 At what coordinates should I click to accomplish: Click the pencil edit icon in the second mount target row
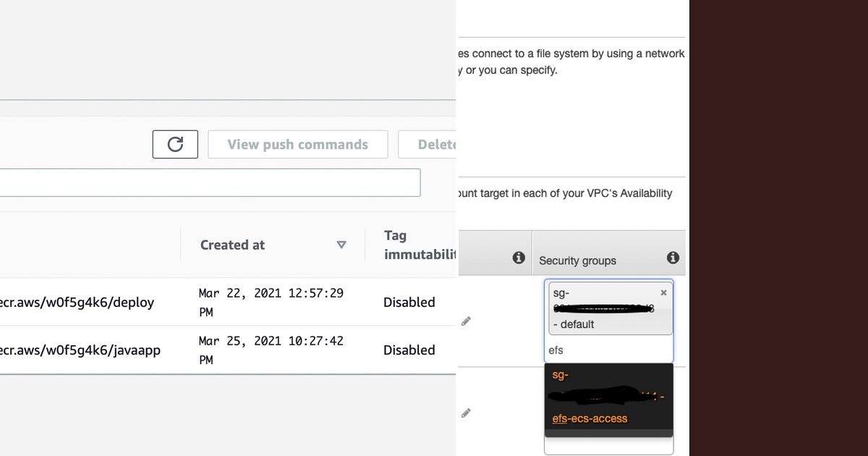click(x=466, y=412)
